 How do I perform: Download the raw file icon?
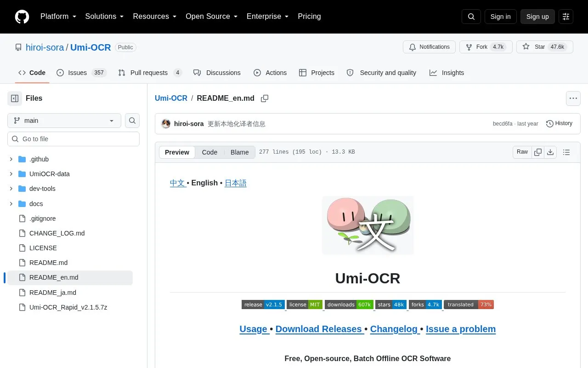(550, 152)
